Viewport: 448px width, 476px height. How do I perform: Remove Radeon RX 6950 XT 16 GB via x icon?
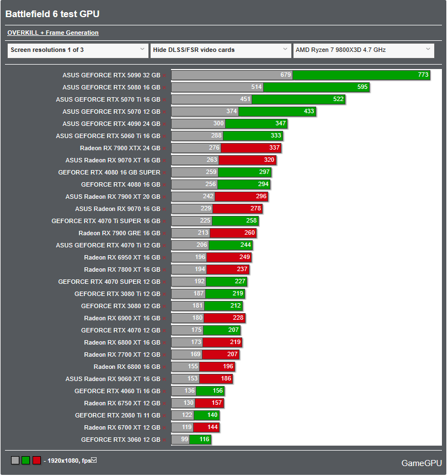[x=164, y=258]
